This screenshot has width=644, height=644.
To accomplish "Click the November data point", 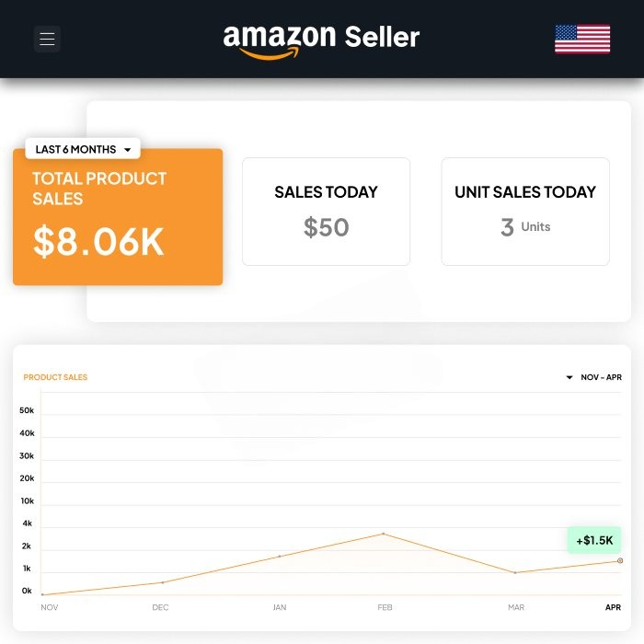I will (42, 594).
